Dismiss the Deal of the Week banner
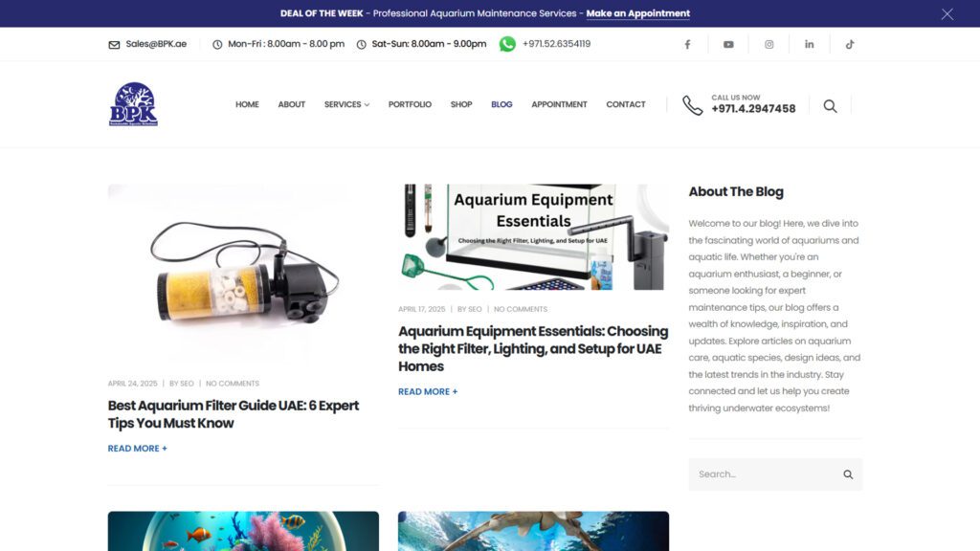The height and width of the screenshot is (551, 980). coord(947,13)
